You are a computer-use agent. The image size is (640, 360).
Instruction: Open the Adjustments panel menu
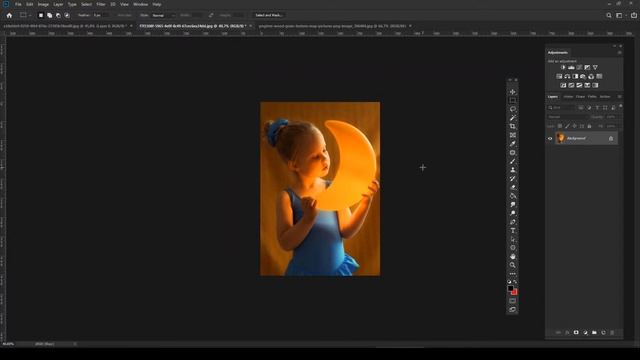tap(620, 53)
